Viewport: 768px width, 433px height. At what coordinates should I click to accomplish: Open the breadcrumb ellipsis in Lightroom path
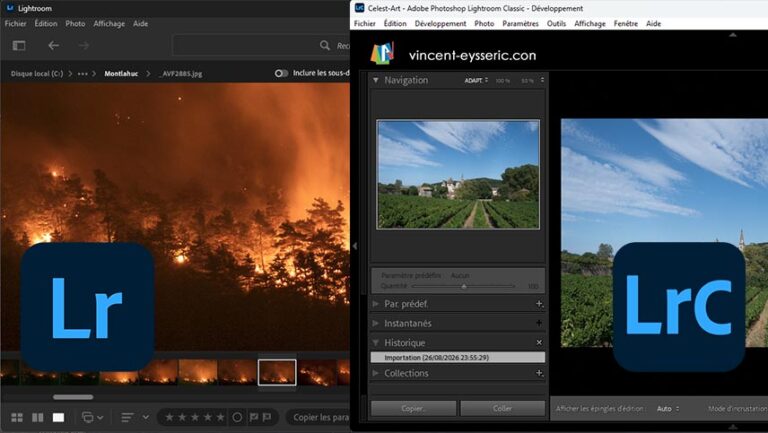(x=83, y=73)
